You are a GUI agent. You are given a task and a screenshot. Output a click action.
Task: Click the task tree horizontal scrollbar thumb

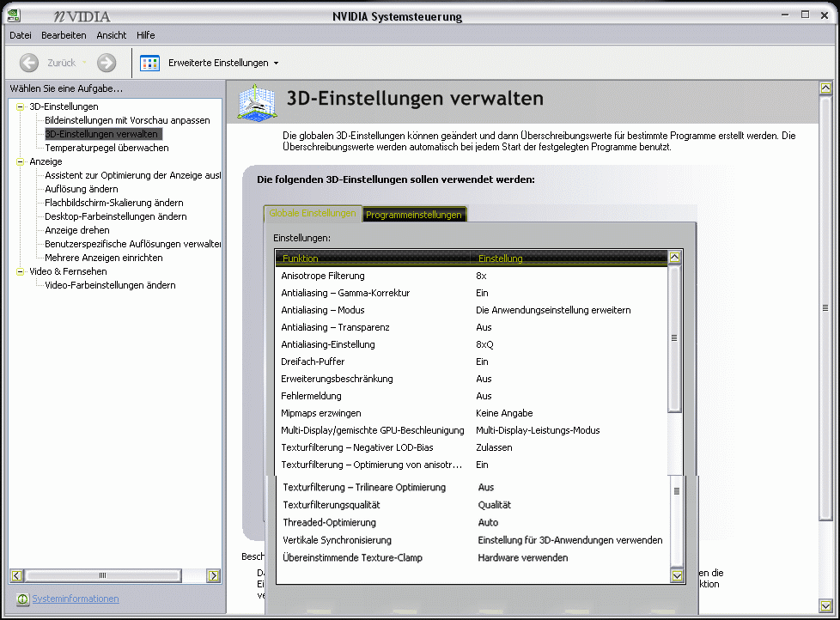click(x=103, y=575)
